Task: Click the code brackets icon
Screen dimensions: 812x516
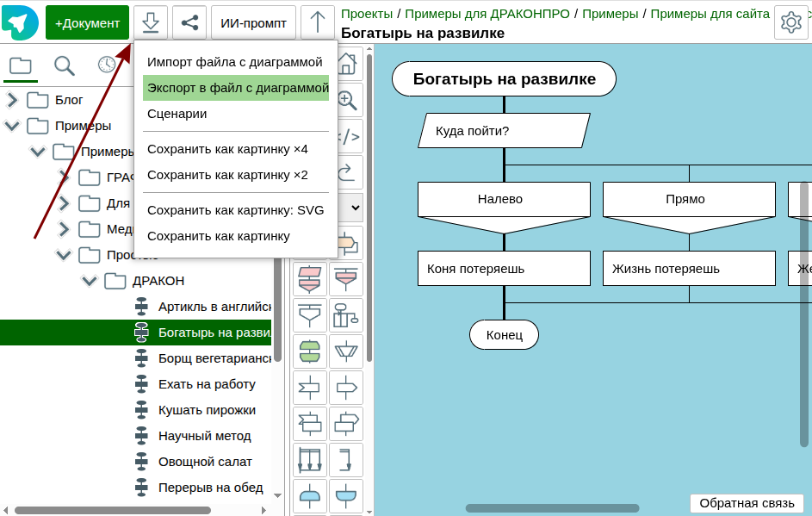Action: (x=349, y=137)
